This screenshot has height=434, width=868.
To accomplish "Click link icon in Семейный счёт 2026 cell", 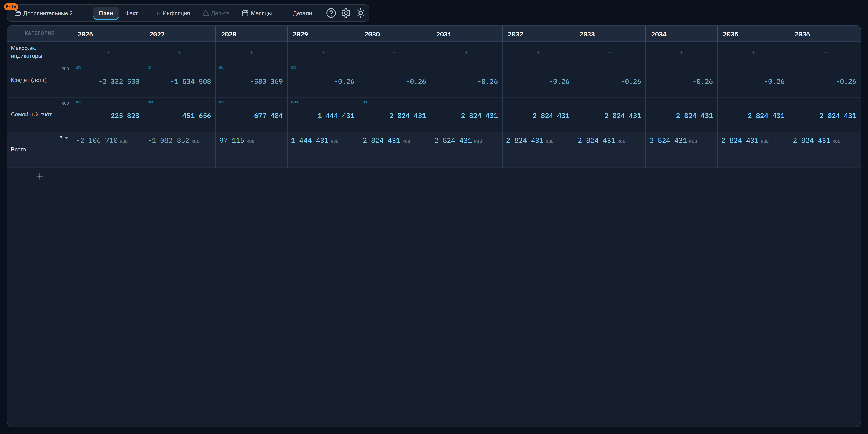I will pos(79,102).
